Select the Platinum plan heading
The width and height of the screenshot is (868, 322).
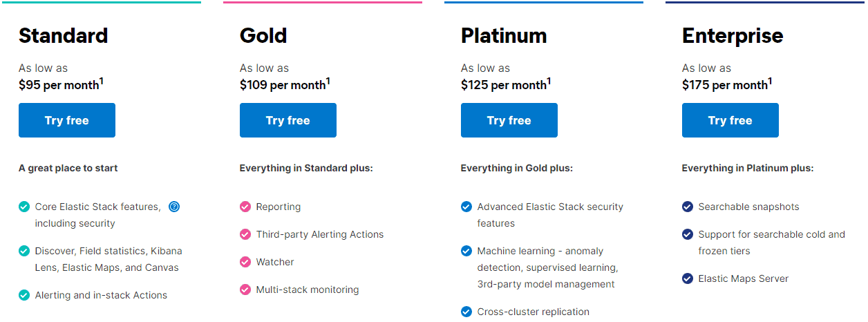pos(504,35)
